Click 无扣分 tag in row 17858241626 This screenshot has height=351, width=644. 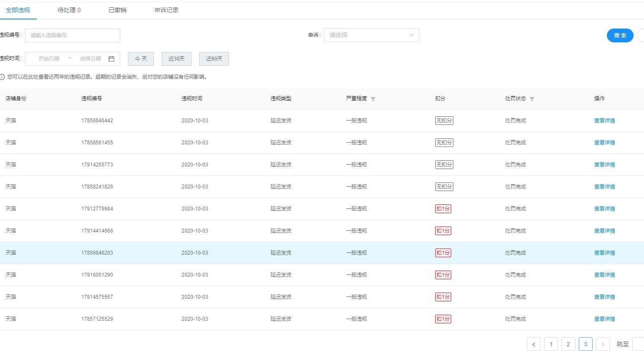(x=444, y=187)
